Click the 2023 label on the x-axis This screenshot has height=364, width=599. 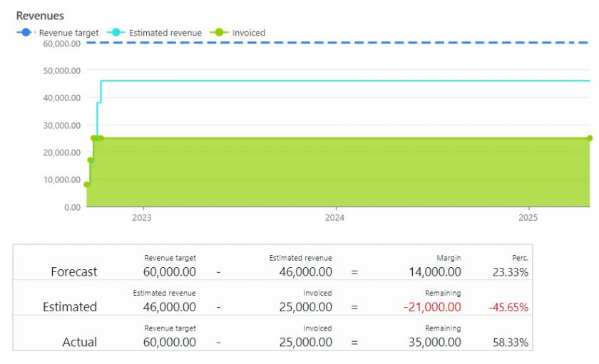pos(141,218)
